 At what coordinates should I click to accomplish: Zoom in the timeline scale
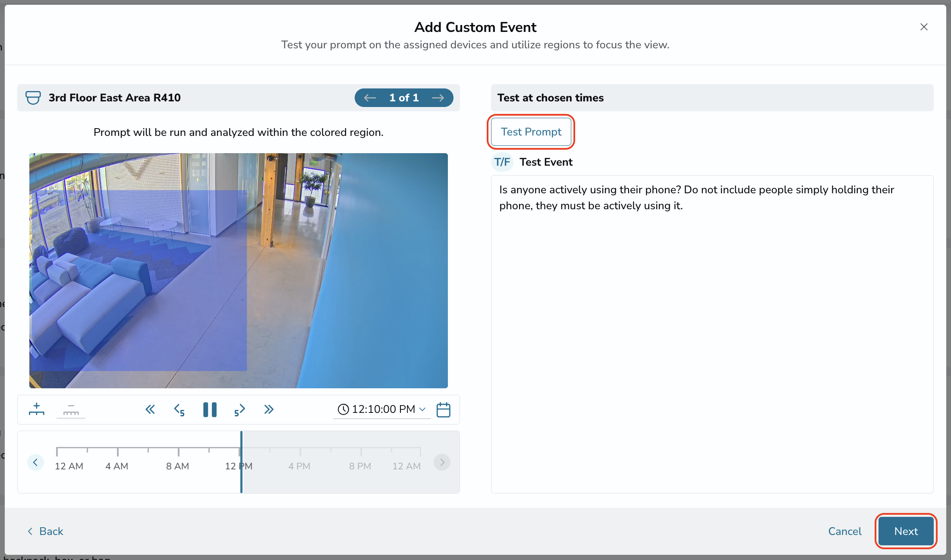tap(37, 409)
